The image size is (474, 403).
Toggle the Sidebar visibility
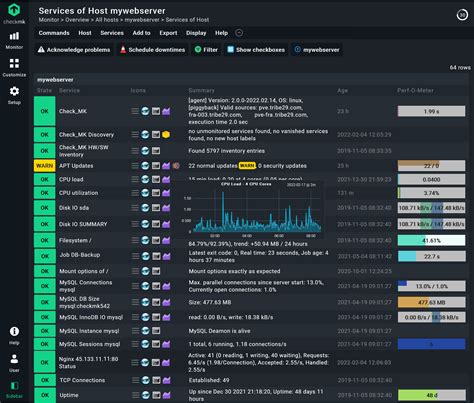pos(14,389)
